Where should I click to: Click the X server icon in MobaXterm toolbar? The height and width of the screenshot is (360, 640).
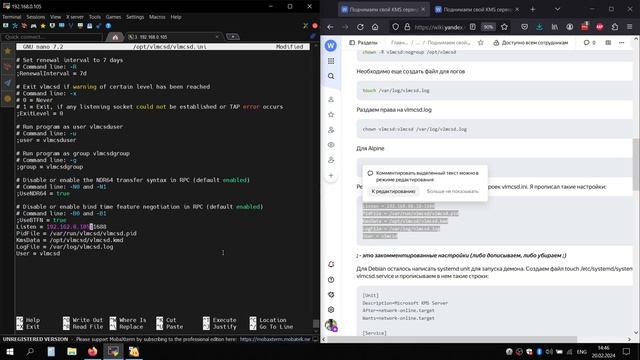[x=306, y=26]
